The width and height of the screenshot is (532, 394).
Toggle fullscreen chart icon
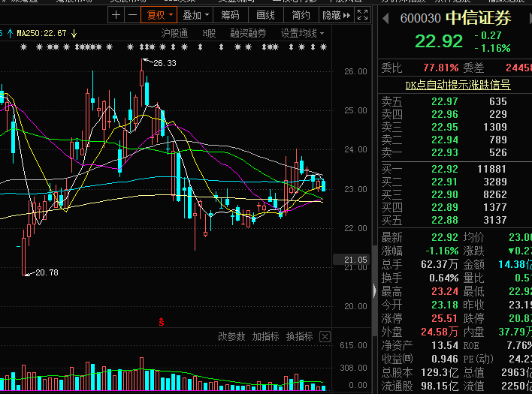point(362,15)
